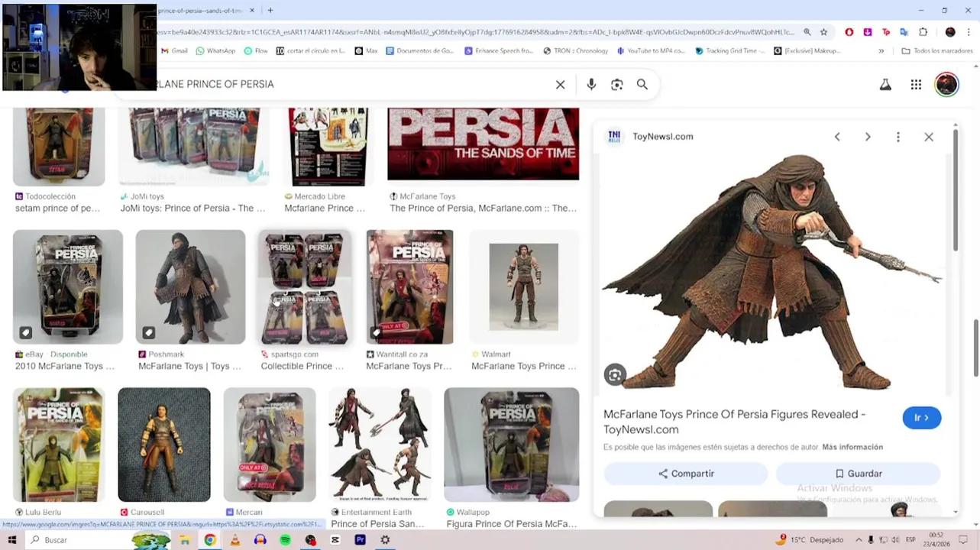
Task: Open the Poshmark McFarlane Toys figure thumbnail
Action: 190,287
